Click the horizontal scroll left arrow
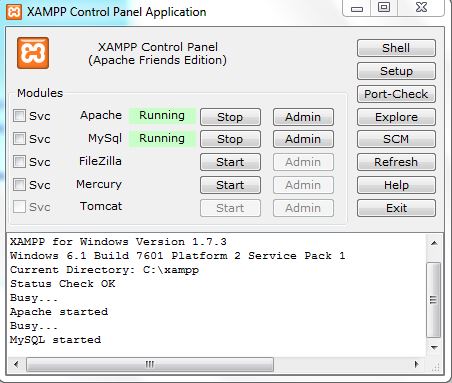 (16, 364)
